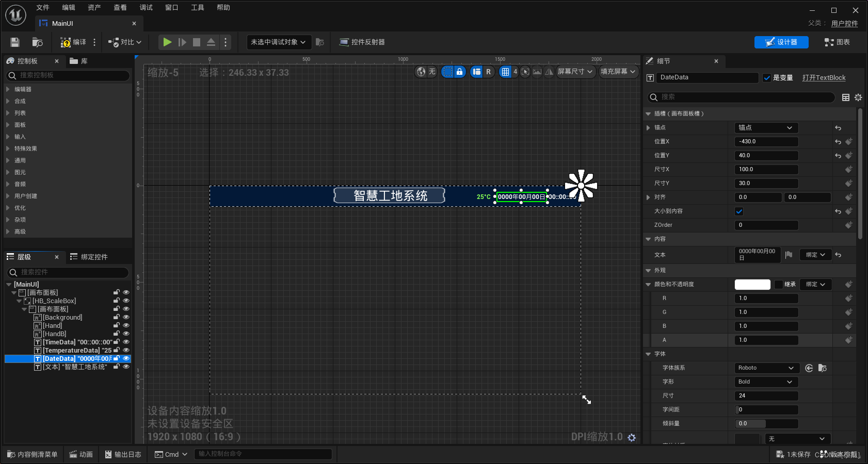
Task: Switch to the Library tab
Action: point(78,61)
